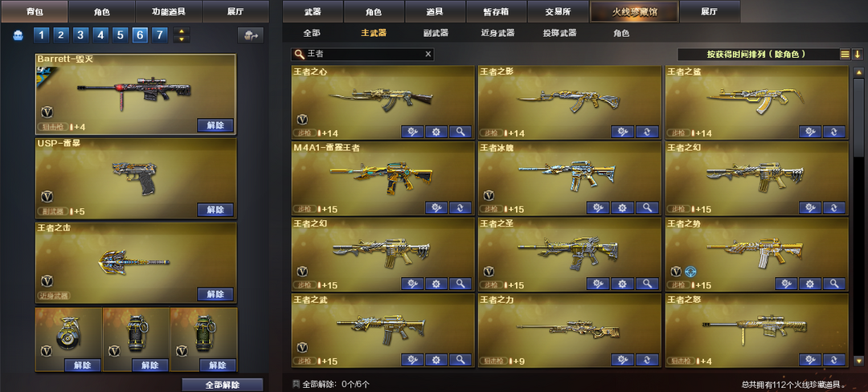Image resolution: width=868 pixels, height=392 pixels.
Task: Open the backpack share icon
Action: point(251,36)
